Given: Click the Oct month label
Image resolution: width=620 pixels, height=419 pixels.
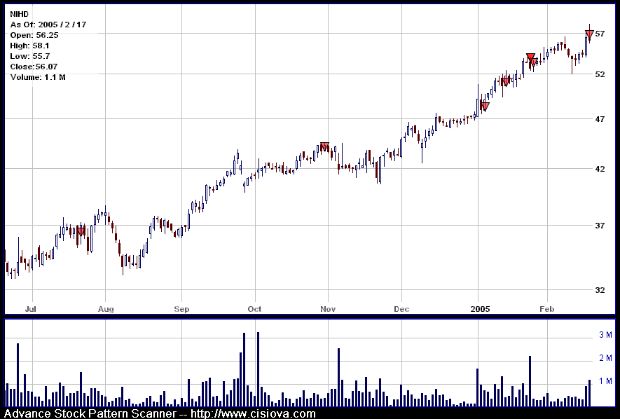Looking at the screenshot, I should coord(254,309).
